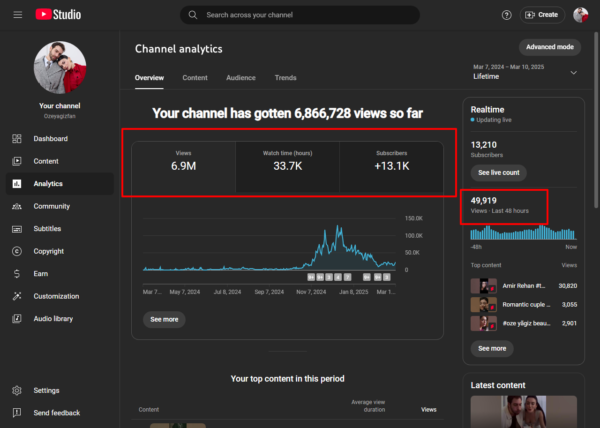The width and height of the screenshot is (600, 428).
Task: Open the Earn monetization page
Action: tap(41, 273)
